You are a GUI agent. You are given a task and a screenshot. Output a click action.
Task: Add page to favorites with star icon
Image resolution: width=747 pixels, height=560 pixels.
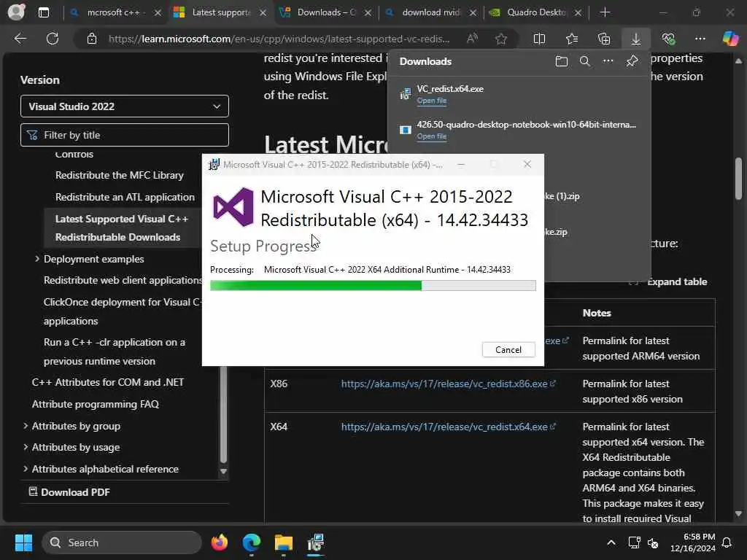(500, 39)
